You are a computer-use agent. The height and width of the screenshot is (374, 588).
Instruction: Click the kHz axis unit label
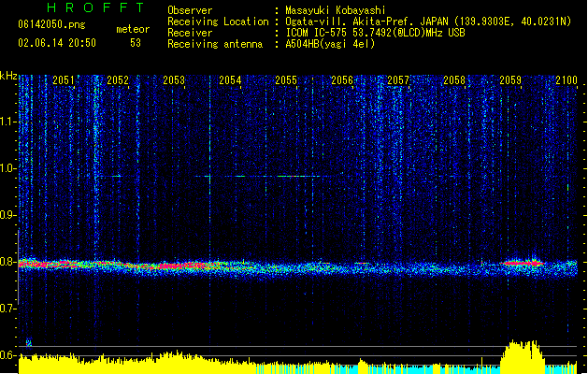[8, 76]
